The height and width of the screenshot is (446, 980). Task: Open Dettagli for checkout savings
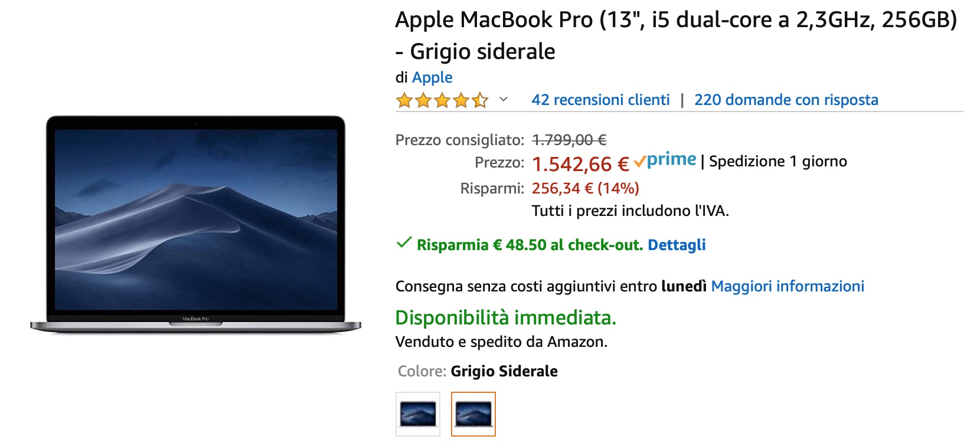[677, 245]
